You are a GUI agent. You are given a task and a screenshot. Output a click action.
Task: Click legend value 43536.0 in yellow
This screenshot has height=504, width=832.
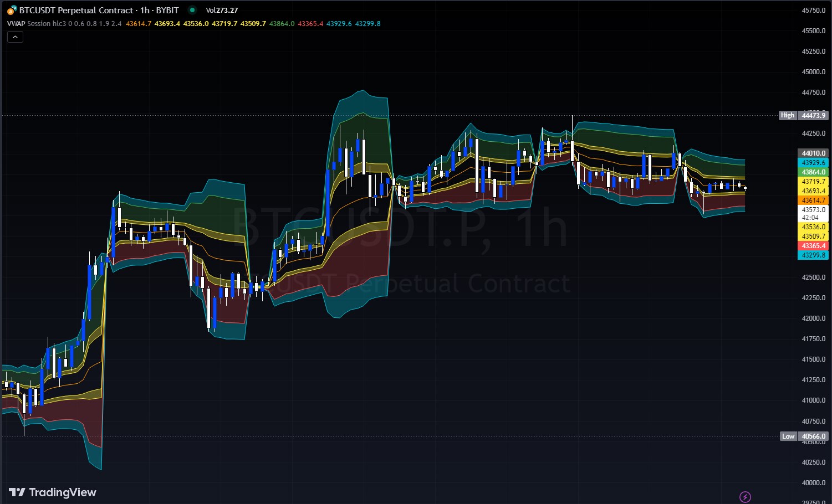(196, 24)
